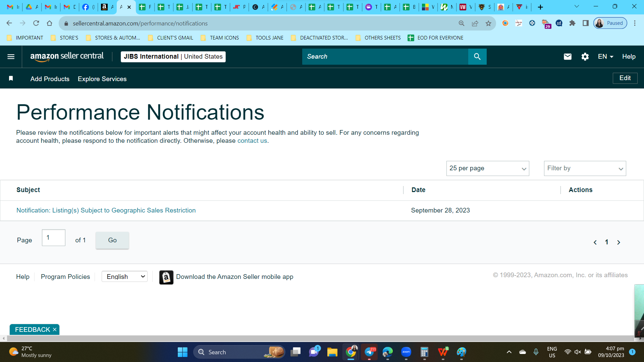This screenshot has width=644, height=362.
Task: Bookmark this page with the star
Action: (488, 23)
